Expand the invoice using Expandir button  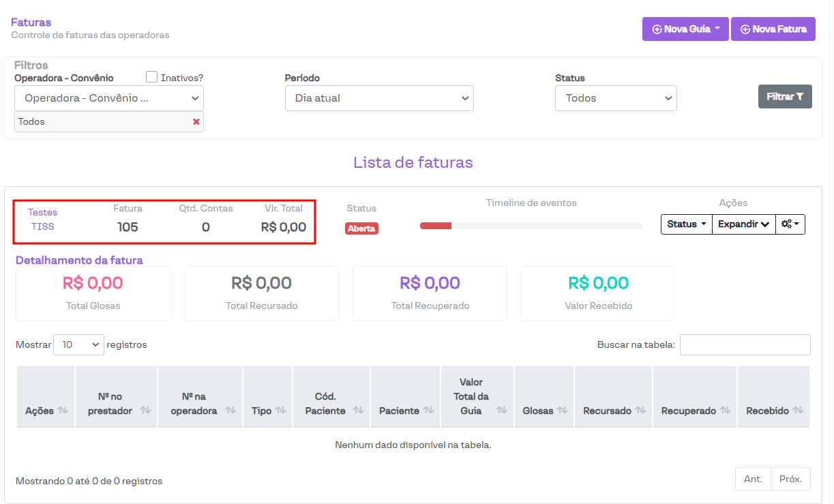click(743, 224)
